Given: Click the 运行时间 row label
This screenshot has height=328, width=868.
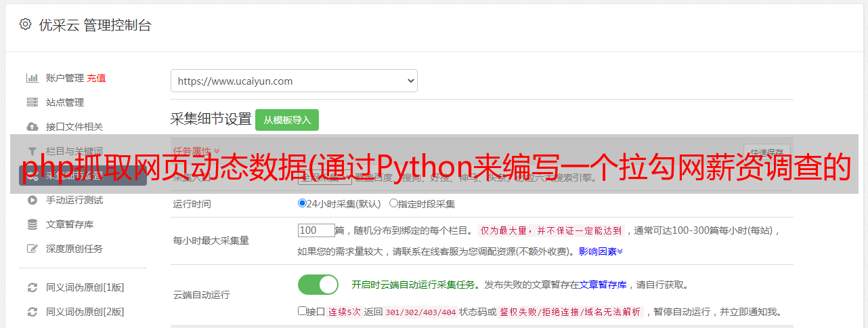Looking at the screenshot, I should [192, 203].
